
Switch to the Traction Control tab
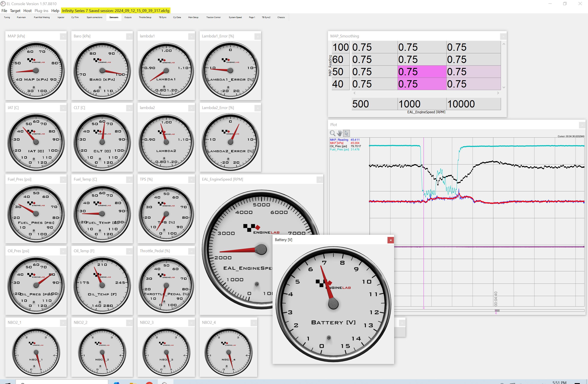(x=213, y=17)
